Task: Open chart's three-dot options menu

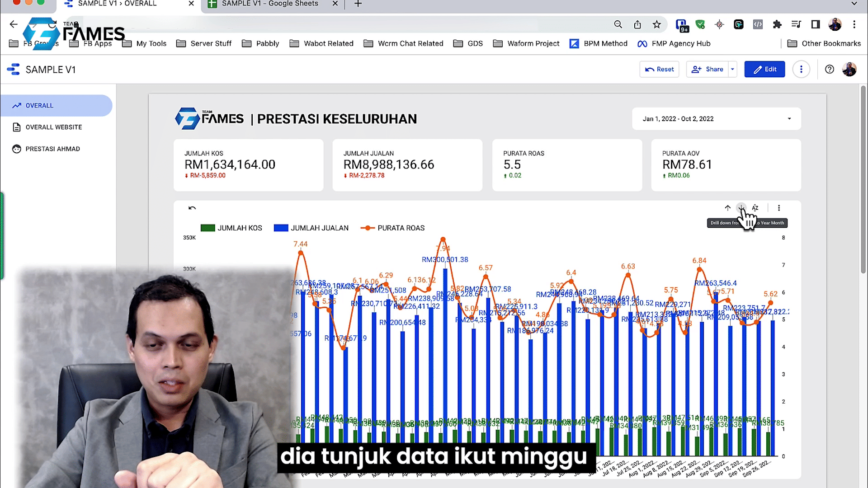Action: pos(778,208)
